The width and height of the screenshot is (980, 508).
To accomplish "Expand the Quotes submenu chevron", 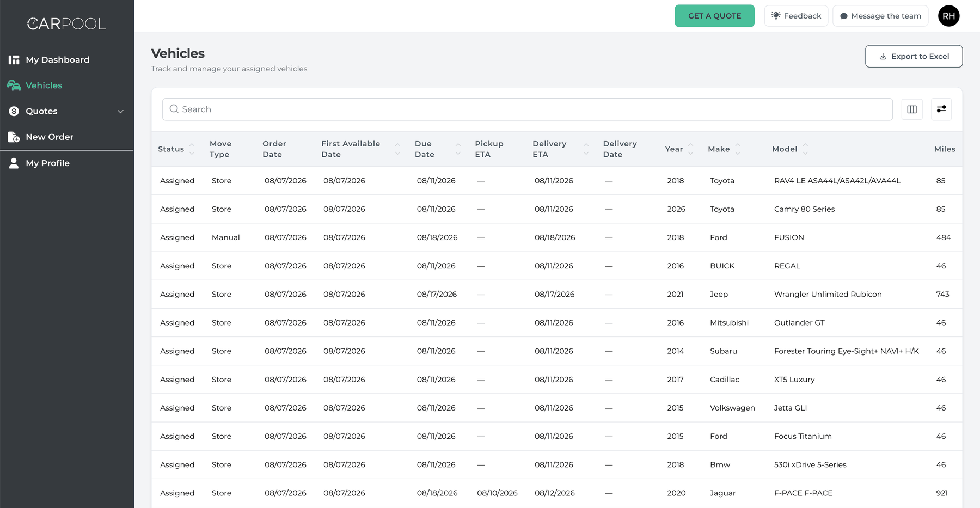I will (121, 112).
